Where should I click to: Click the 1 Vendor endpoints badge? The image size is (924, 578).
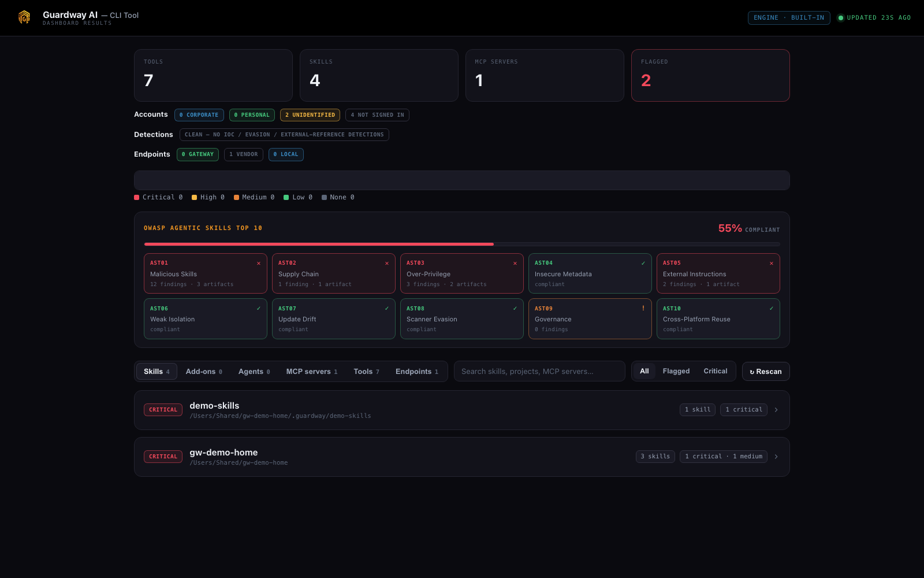[x=244, y=154]
